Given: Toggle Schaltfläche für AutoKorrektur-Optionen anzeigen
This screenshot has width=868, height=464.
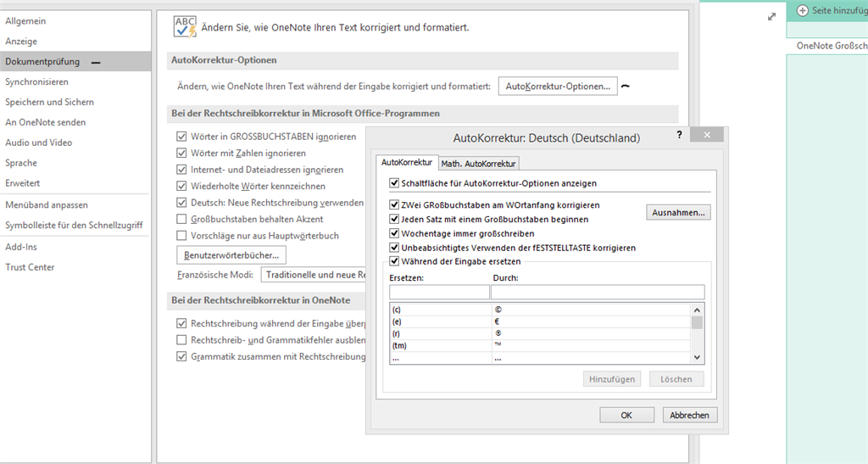Looking at the screenshot, I should click(394, 183).
